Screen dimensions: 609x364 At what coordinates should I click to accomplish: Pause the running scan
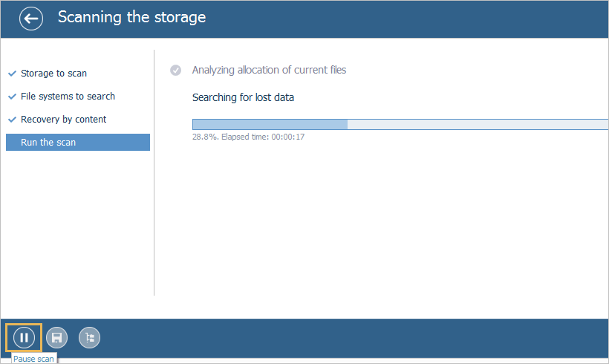[24, 338]
